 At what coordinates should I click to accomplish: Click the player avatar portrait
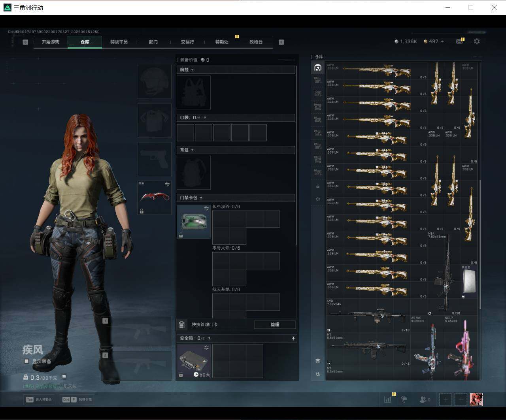point(476,399)
